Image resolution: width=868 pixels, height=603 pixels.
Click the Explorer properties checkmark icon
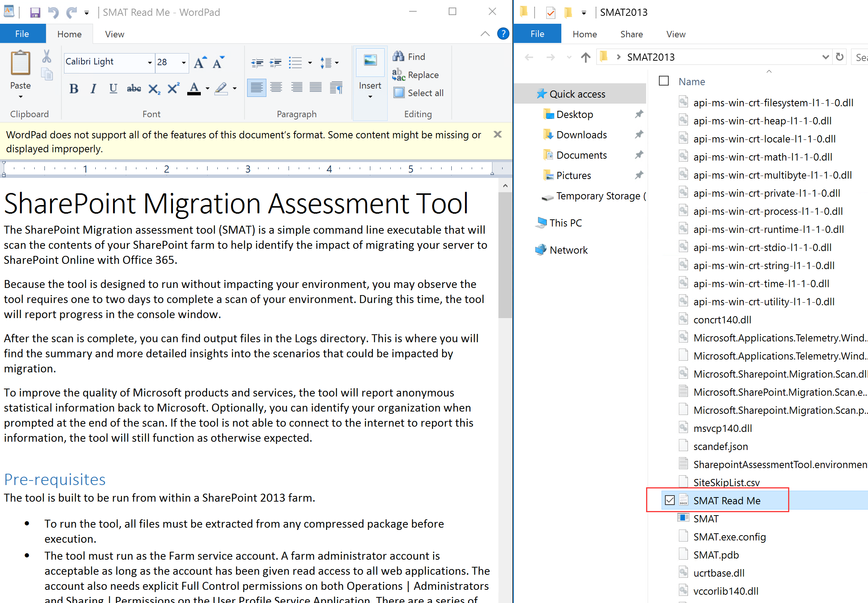[x=551, y=13]
